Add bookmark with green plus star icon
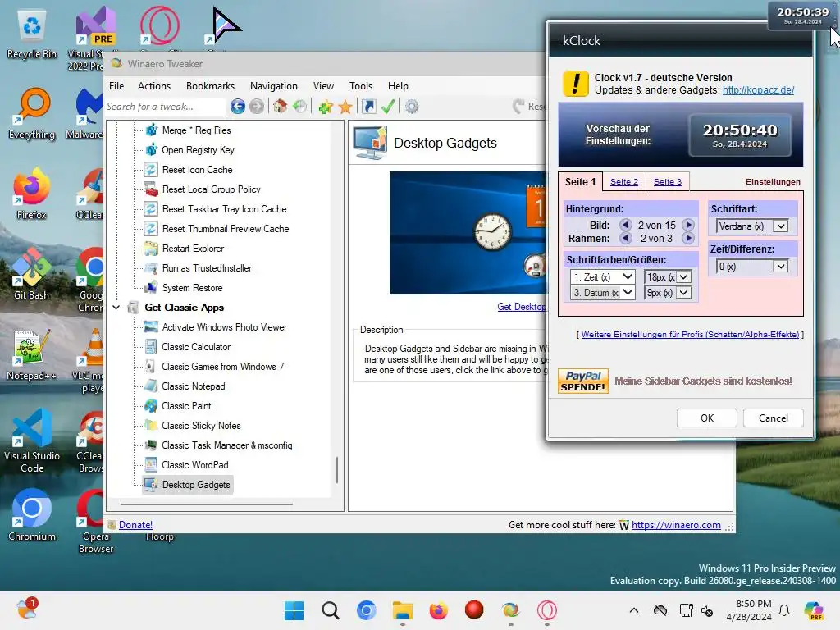This screenshot has width=840, height=630. pos(325,107)
